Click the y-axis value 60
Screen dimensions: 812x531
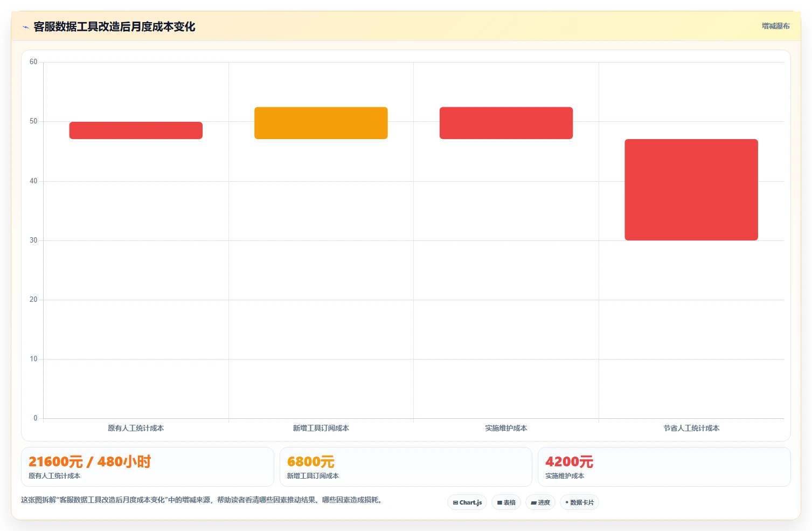[x=33, y=62]
